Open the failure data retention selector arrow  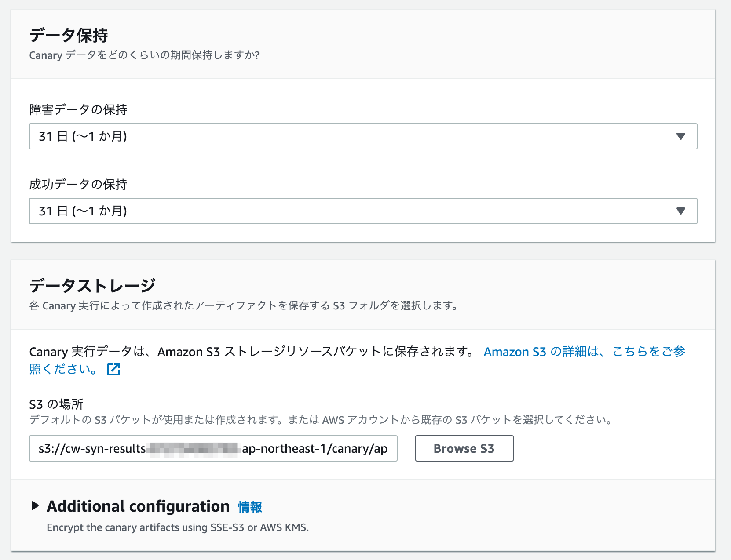click(x=680, y=136)
